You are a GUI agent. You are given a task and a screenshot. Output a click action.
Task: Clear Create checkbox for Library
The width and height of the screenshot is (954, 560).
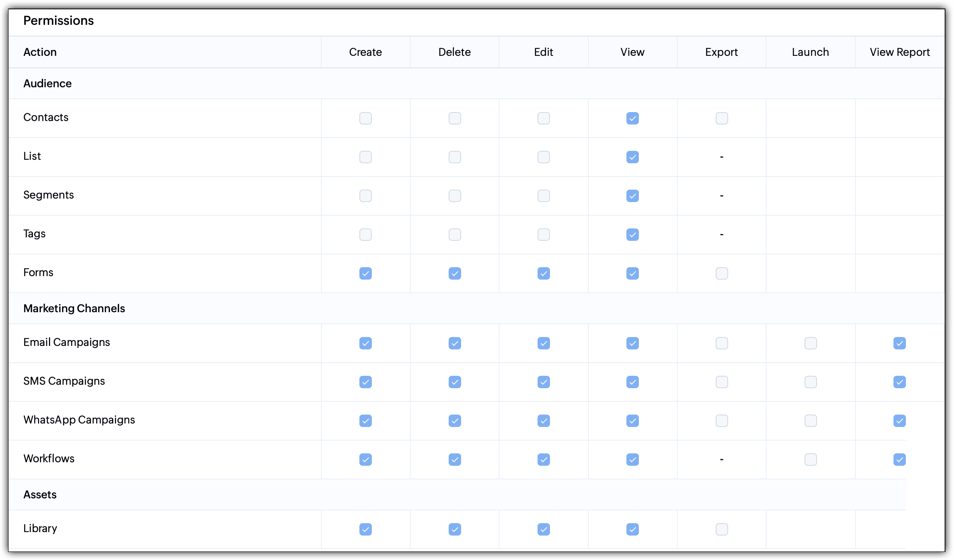(x=365, y=529)
